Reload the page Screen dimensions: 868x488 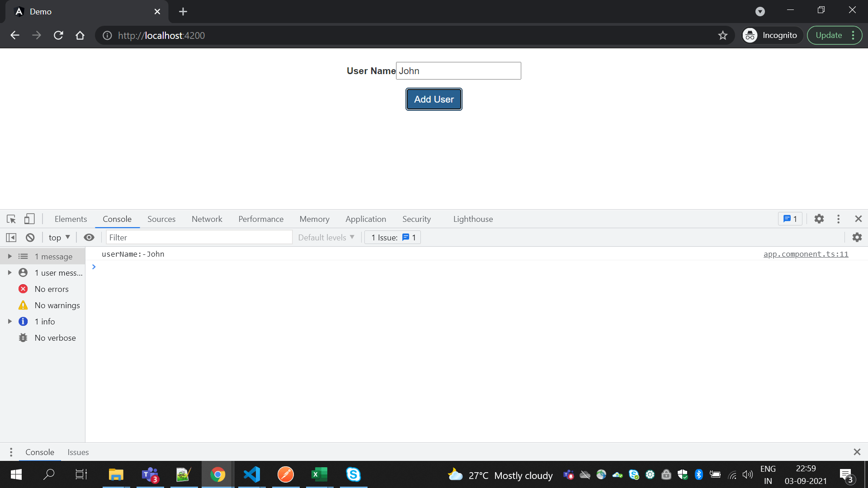(58, 35)
